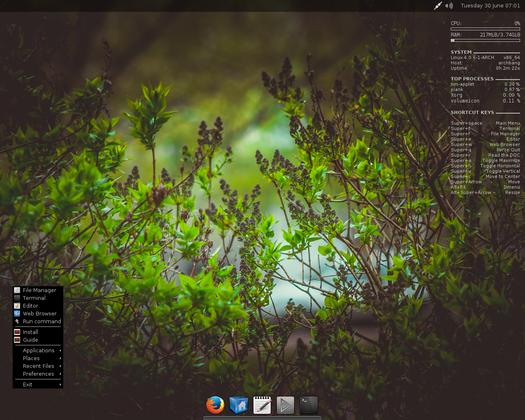Expand the Applications submenu

pyautogui.click(x=38, y=350)
